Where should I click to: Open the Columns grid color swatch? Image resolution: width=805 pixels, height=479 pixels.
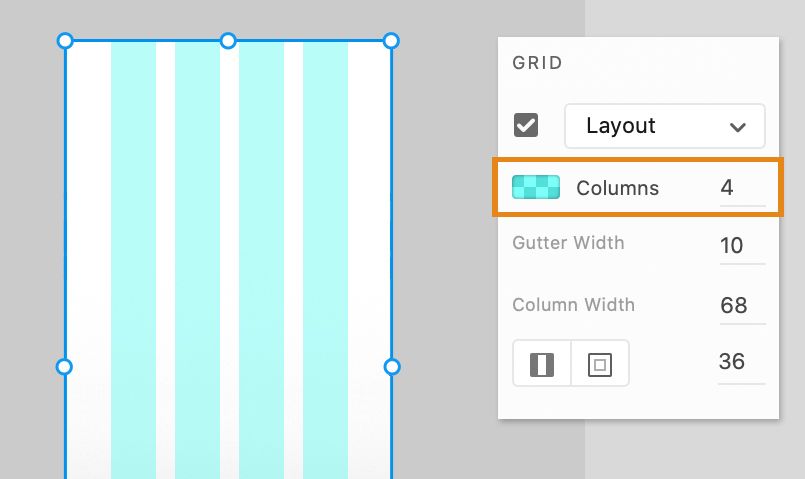click(536, 187)
